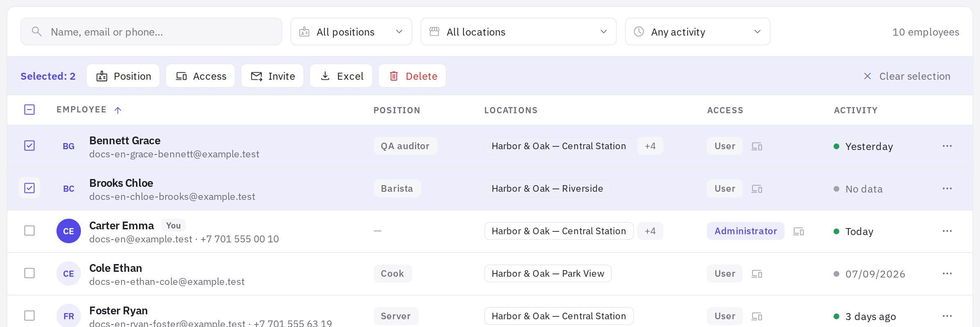Open more options for Foster Ryan
980x327 pixels.
(x=947, y=316)
